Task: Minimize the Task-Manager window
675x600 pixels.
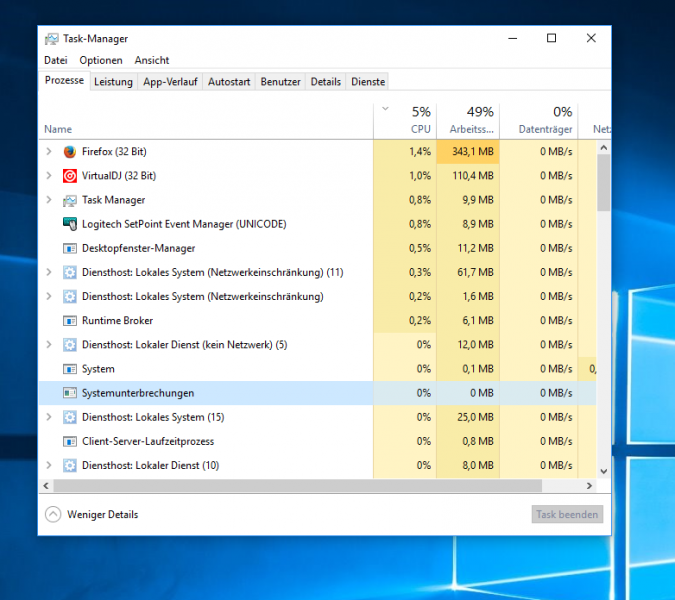Action: point(512,38)
